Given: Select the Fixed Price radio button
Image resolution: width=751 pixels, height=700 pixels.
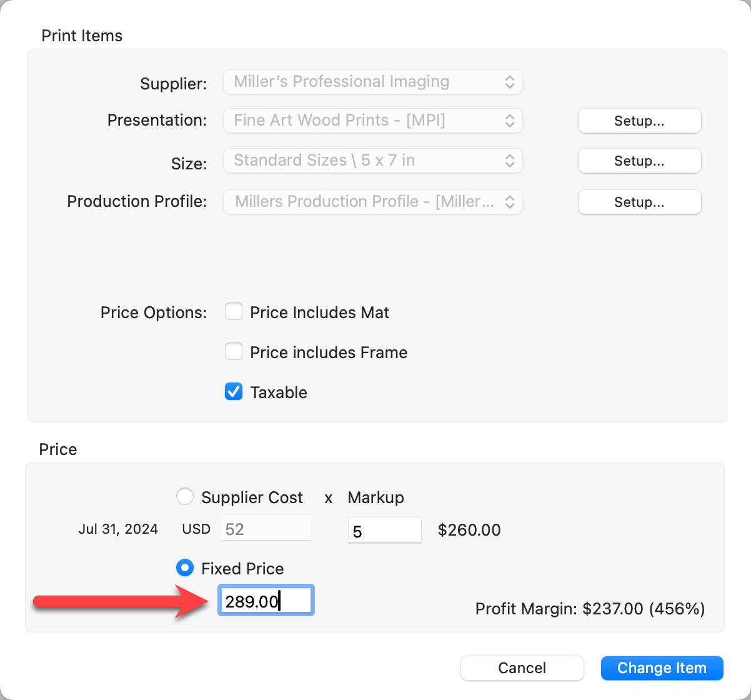Looking at the screenshot, I should 185,568.
